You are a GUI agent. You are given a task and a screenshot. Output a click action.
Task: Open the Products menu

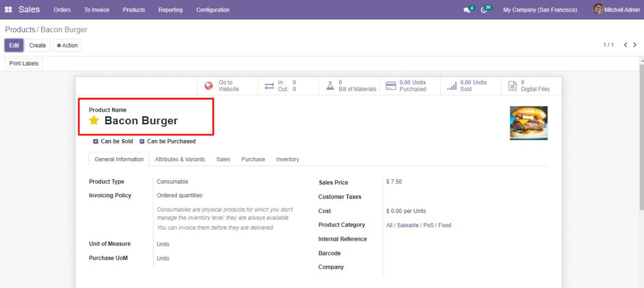(x=134, y=10)
